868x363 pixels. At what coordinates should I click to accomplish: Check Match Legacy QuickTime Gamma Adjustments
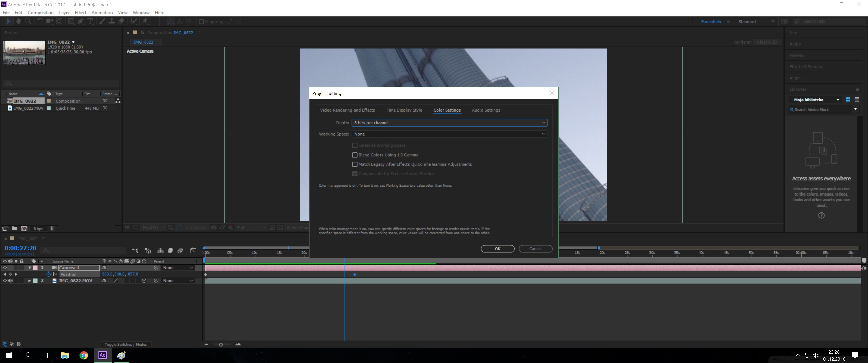[355, 164]
